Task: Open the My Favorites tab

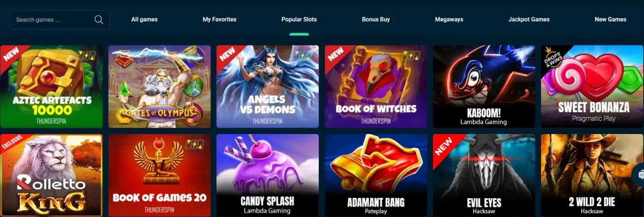Action: tap(219, 19)
